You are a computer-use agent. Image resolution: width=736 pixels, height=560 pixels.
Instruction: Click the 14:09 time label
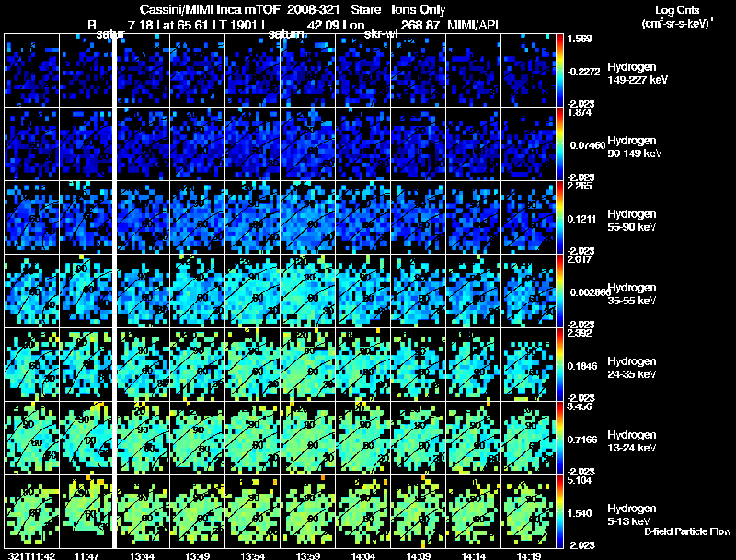coord(419,555)
